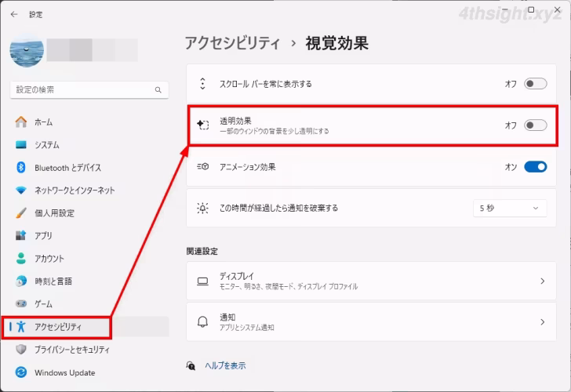This screenshot has width=571, height=392.
Task: Turn on 透明効果 switch
Action: pos(535,125)
